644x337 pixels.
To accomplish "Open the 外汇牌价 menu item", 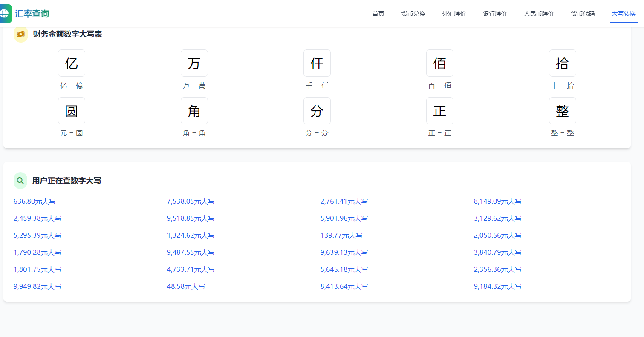I will [454, 14].
